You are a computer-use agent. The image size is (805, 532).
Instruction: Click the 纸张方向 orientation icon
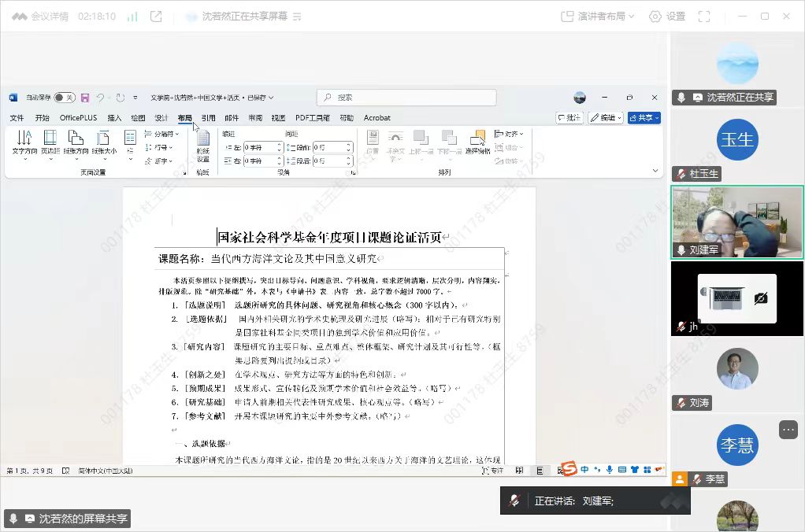76,139
